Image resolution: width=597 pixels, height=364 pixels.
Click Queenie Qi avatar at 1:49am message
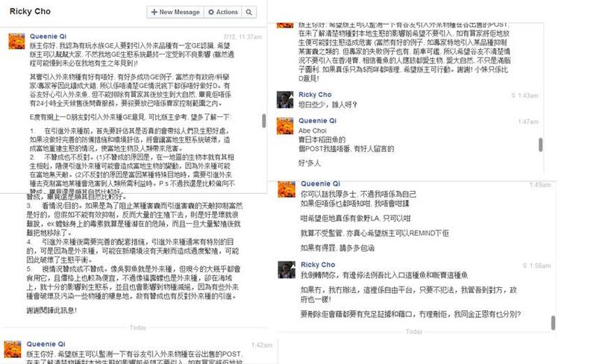[287, 189]
